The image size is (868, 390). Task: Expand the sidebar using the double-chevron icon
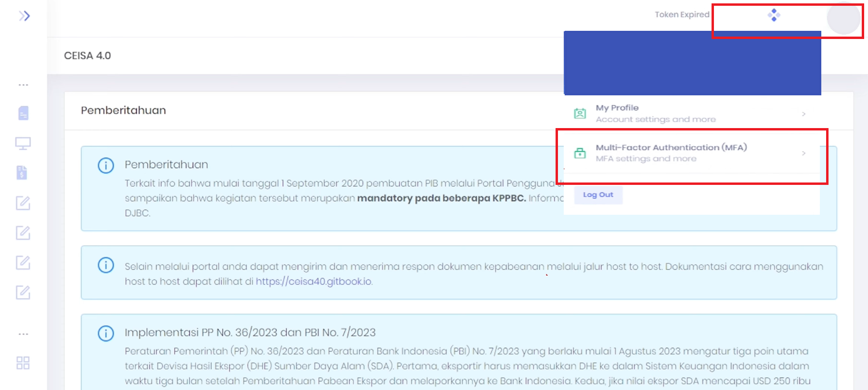click(x=24, y=16)
